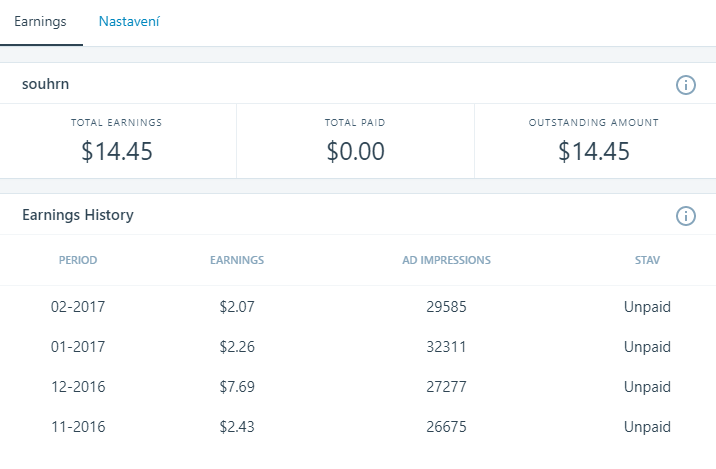
Task: Click the Unpaid status for 01-2017
Action: click(647, 347)
